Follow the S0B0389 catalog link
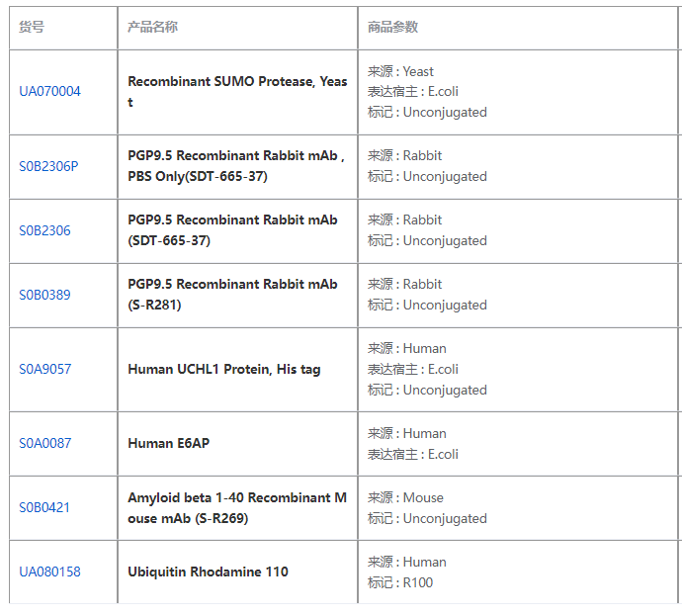 44,295
